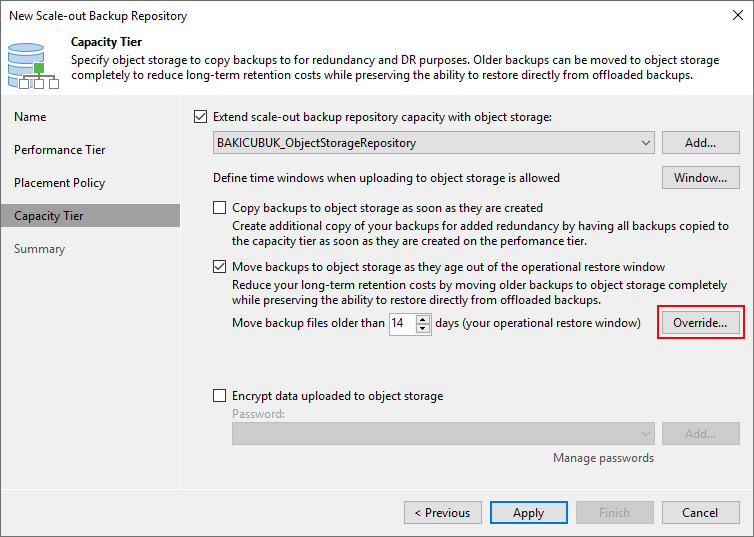The width and height of the screenshot is (754, 537).
Task: Toggle Move backups to object storage checkbox
Action: 219,267
